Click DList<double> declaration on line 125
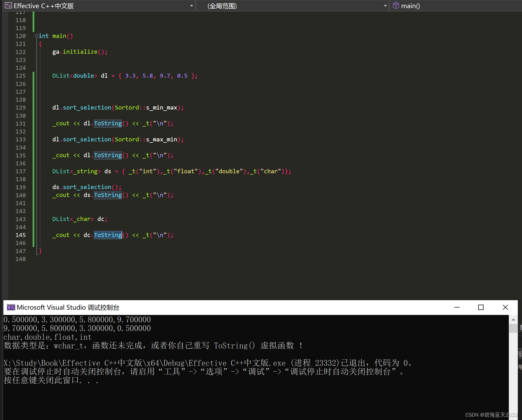Screen dimensions: 522x420 (125, 76)
